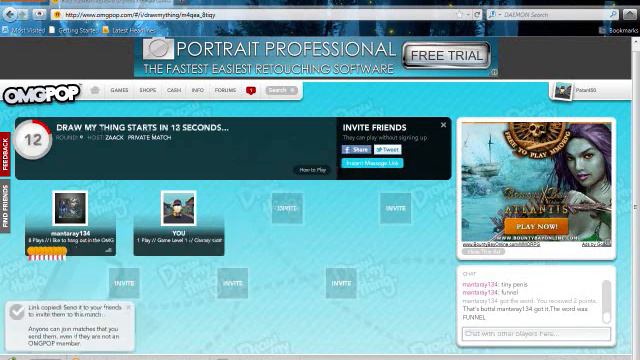This screenshot has height=360, width=640.
Task: Open the Most Visited bookmark folder
Action: coord(24,30)
